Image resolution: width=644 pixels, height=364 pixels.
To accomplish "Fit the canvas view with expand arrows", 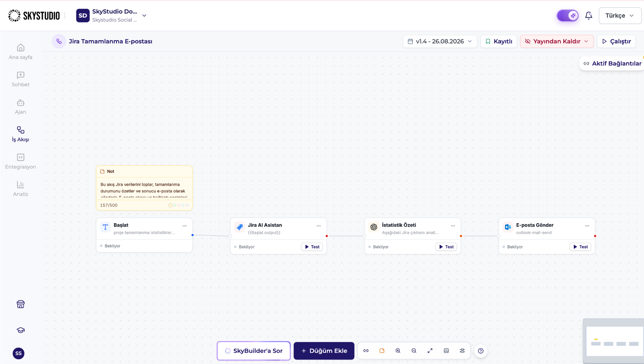I will pyautogui.click(x=430, y=350).
